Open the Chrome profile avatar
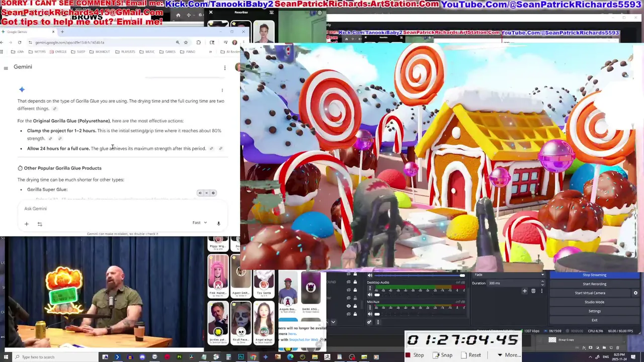 (234, 42)
